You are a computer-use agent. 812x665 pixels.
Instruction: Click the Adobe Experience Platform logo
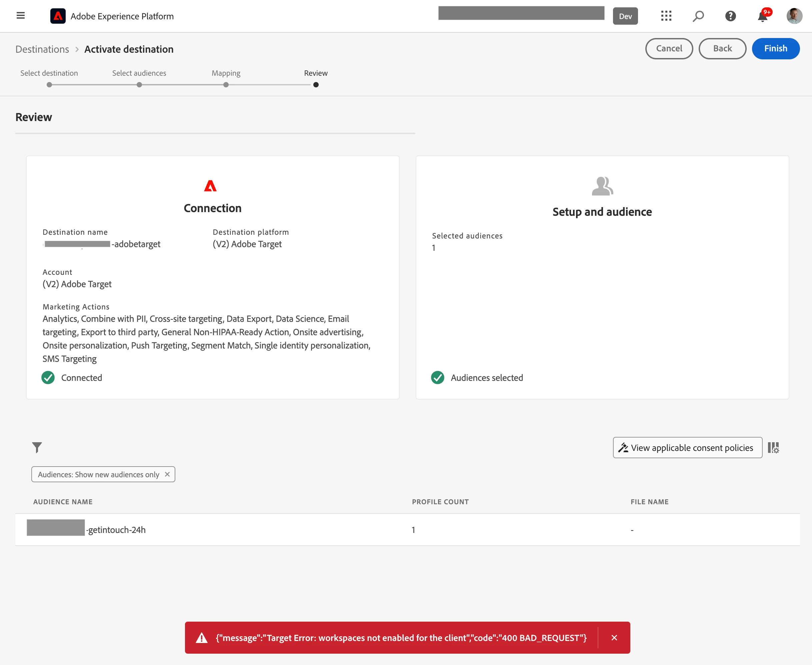[58, 16]
